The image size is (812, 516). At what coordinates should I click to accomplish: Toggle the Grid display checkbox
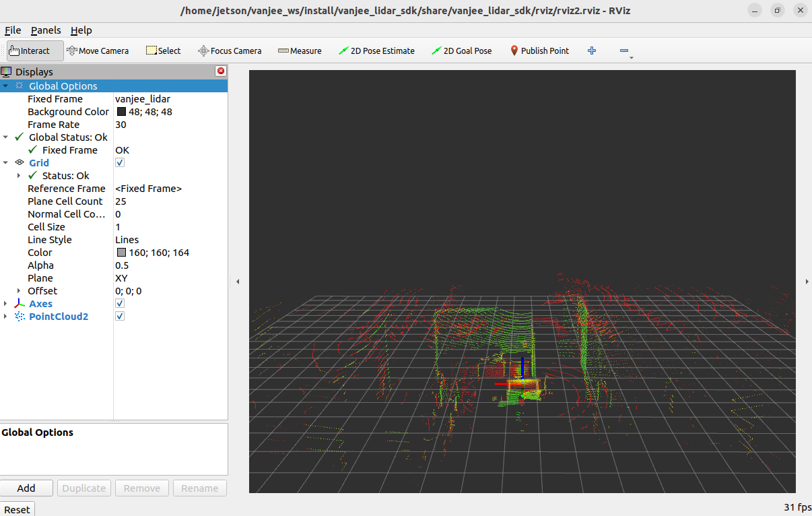click(x=120, y=162)
